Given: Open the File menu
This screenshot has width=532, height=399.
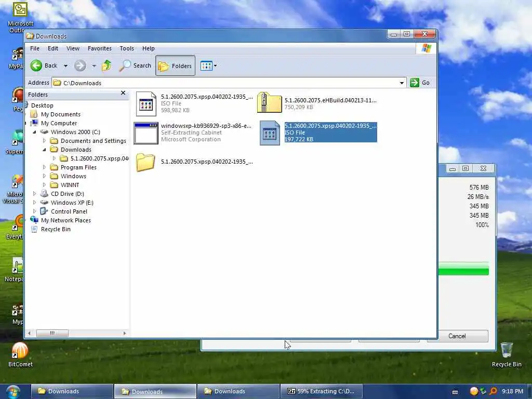Looking at the screenshot, I should point(35,48).
